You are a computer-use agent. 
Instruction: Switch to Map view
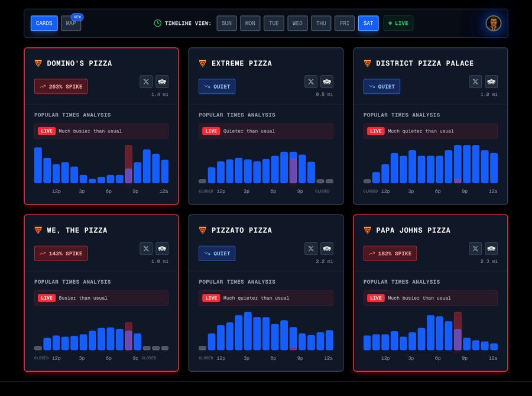tap(71, 23)
